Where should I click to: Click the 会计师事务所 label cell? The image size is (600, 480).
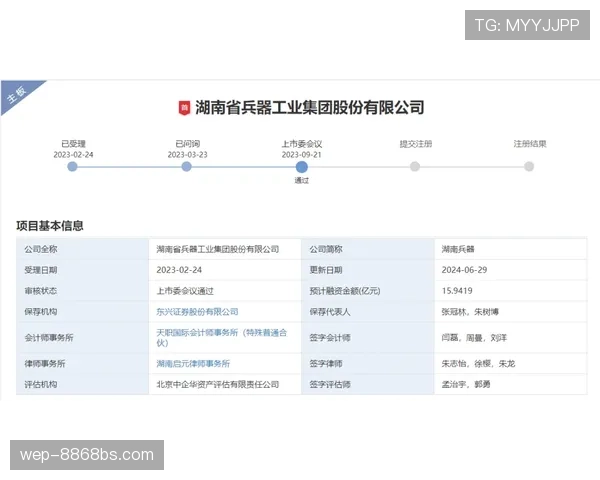click(x=82, y=338)
